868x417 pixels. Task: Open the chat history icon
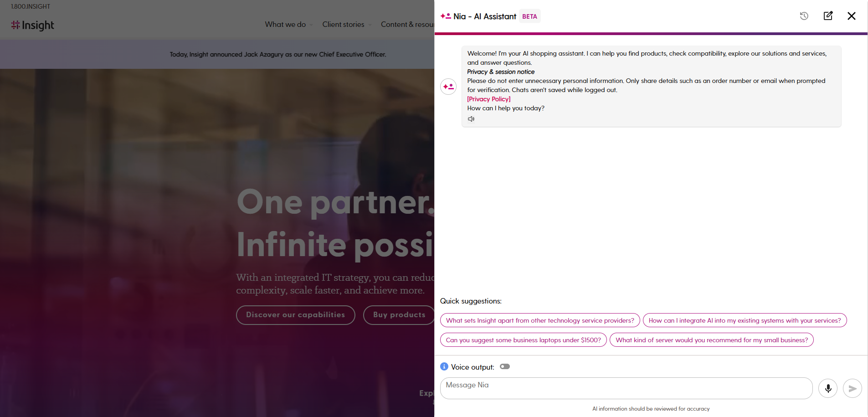pos(804,16)
